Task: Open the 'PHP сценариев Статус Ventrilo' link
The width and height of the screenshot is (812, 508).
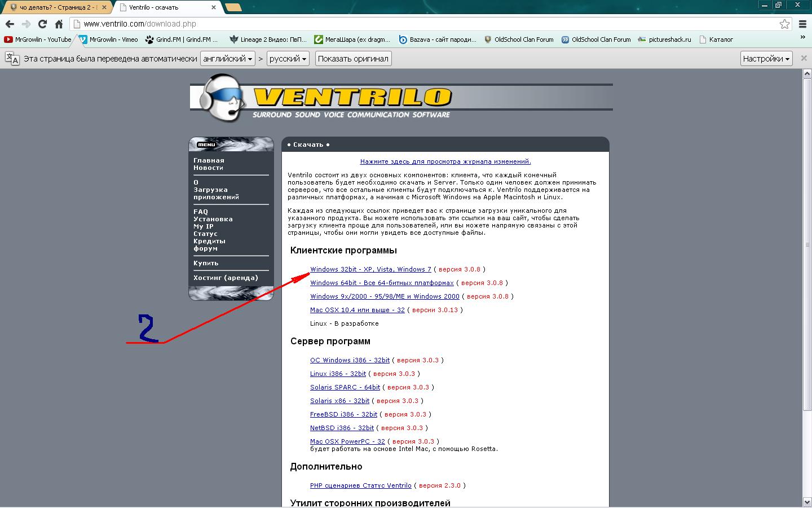Action: coord(361,485)
